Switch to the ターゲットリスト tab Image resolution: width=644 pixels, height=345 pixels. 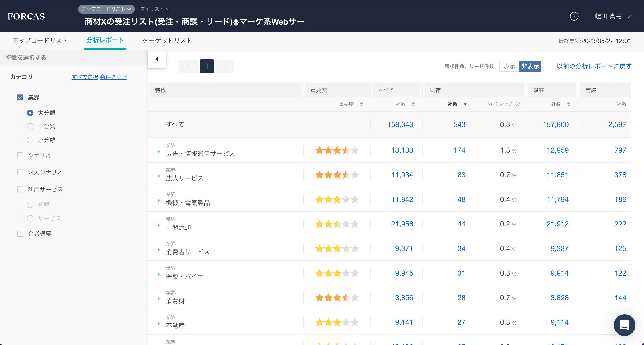167,41
